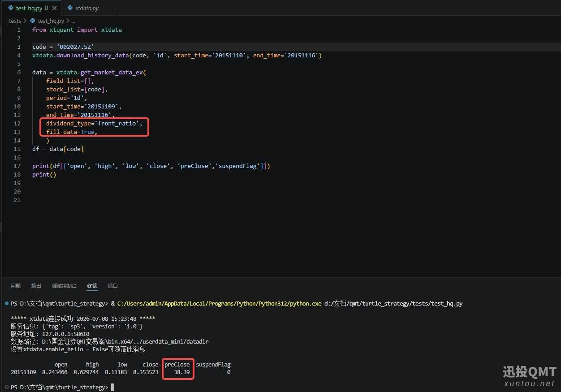561x392 pixels.
Task: Close the test_hq.py editor tab
Action: [54, 8]
